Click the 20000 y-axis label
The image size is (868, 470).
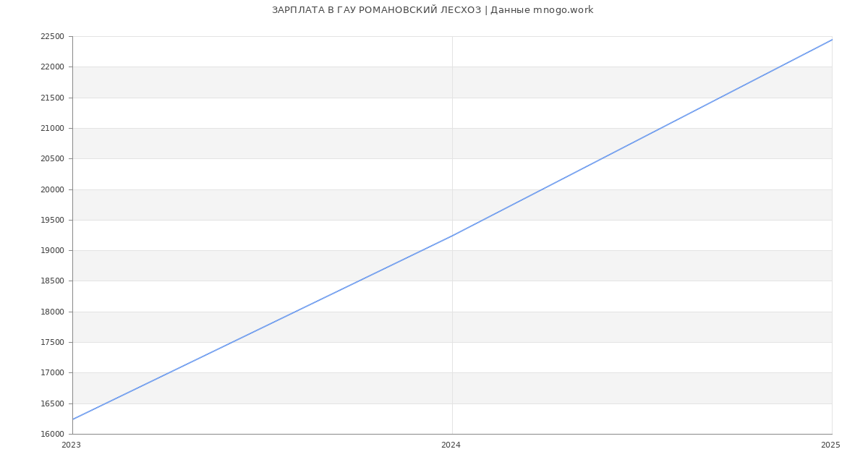52,189
